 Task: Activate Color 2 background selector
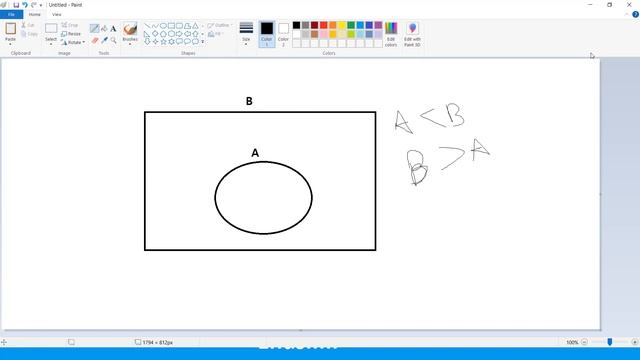[283, 34]
